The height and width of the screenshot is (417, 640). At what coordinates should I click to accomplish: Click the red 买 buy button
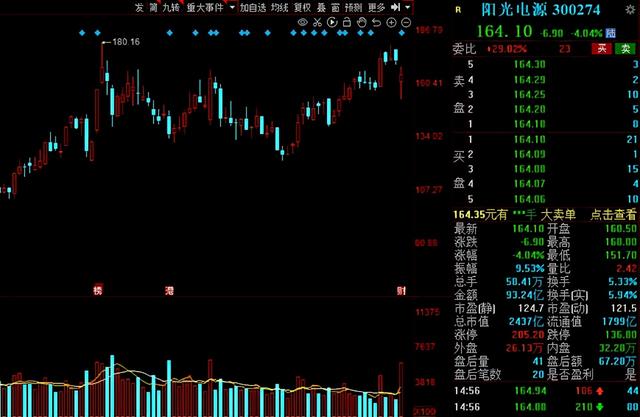602,49
